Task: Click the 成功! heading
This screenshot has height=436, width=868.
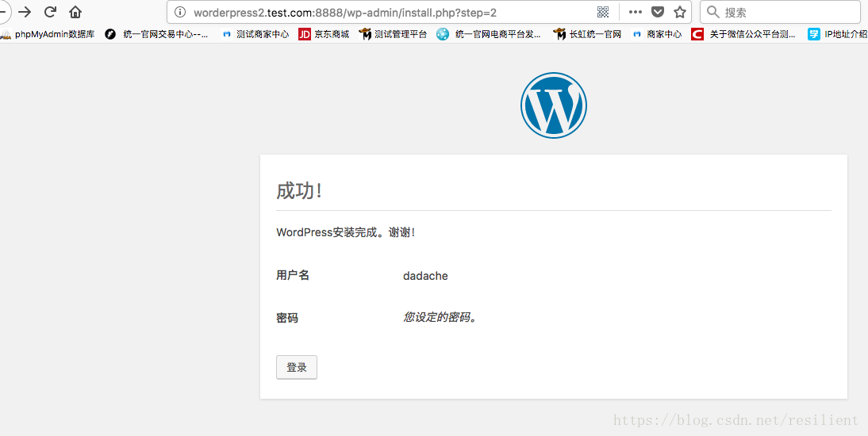Action: (x=299, y=191)
